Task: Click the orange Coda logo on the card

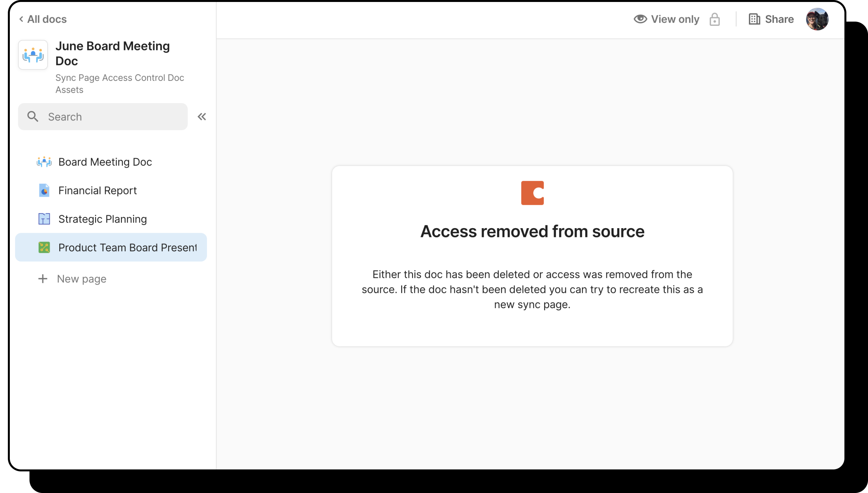Action: click(x=532, y=193)
